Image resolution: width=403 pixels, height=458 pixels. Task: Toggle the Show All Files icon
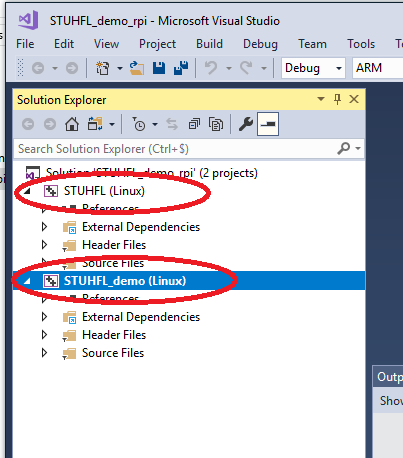(216, 124)
